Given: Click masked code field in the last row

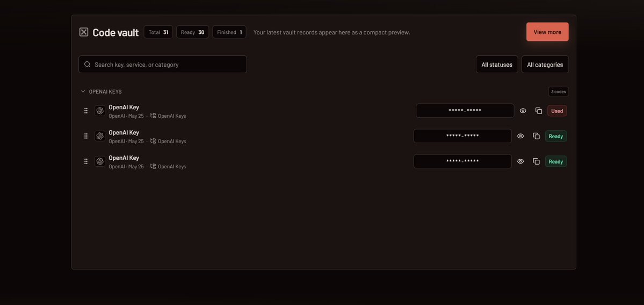Looking at the screenshot, I should point(462,161).
